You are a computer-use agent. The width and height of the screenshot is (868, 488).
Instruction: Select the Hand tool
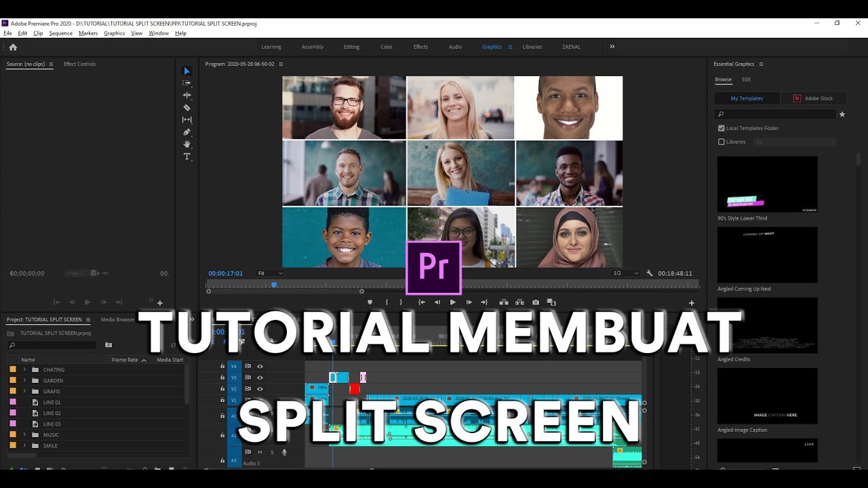click(x=187, y=144)
